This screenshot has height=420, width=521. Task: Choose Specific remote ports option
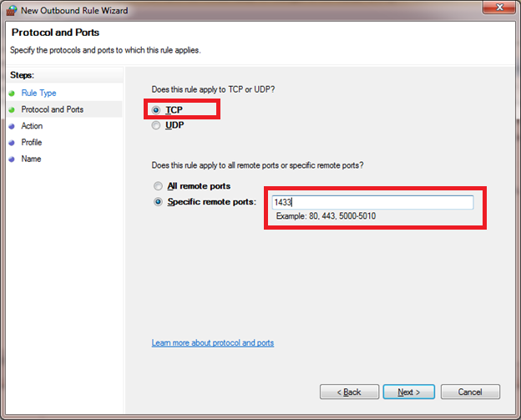158,202
